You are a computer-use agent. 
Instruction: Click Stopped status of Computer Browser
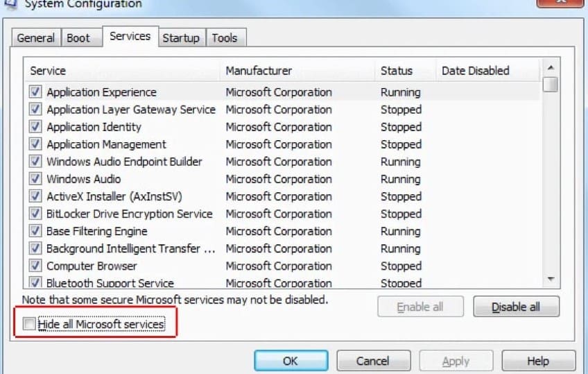[401, 266]
